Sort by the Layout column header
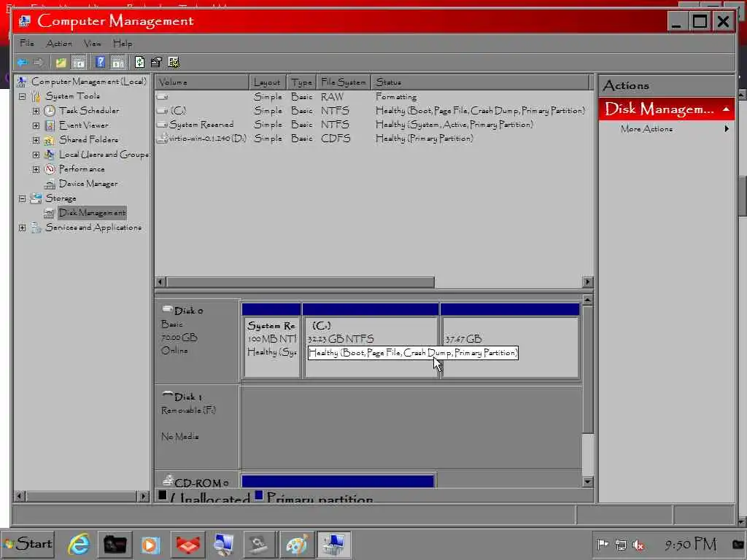Image resolution: width=747 pixels, height=560 pixels. [268, 82]
